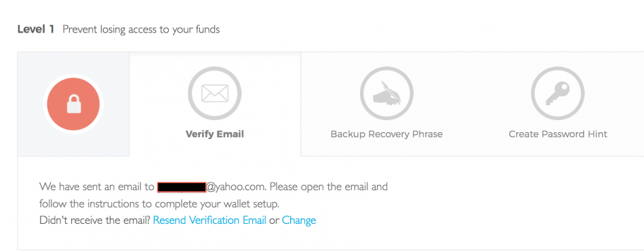Click the Level 1 heading
Screen dimensions: 644x251
36,30
